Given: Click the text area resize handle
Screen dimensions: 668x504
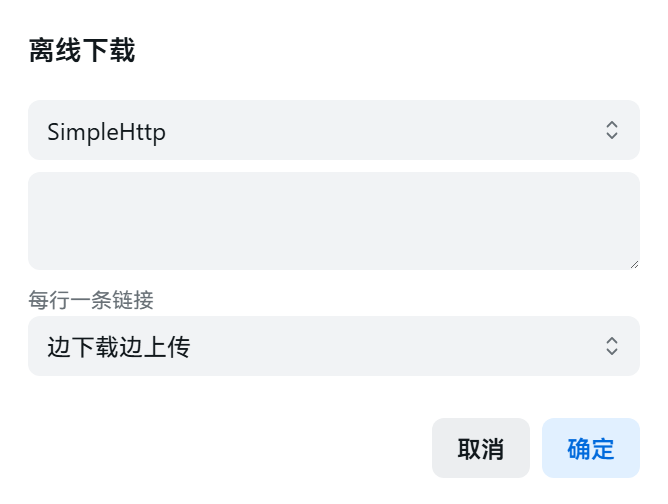Looking at the screenshot, I should 633,263.
